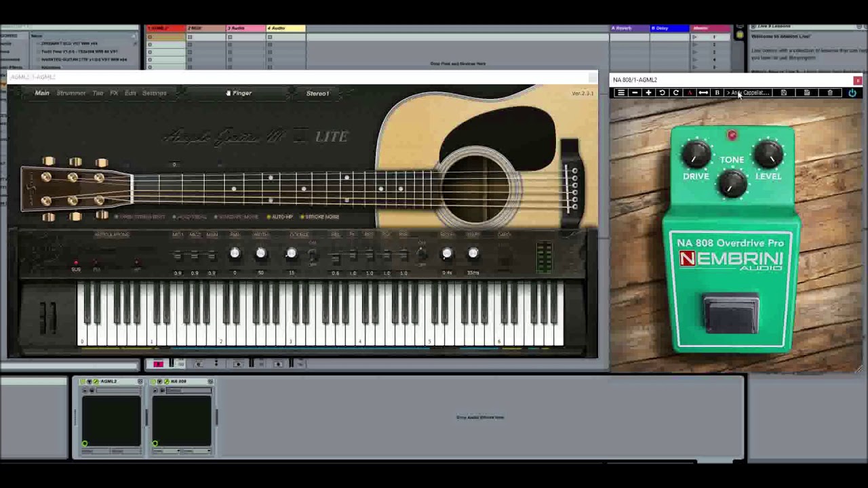Image resolution: width=868 pixels, height=488 pixels.
Task: Click the redo arrow in NA 808 toolbar
Action: [675, 93]
